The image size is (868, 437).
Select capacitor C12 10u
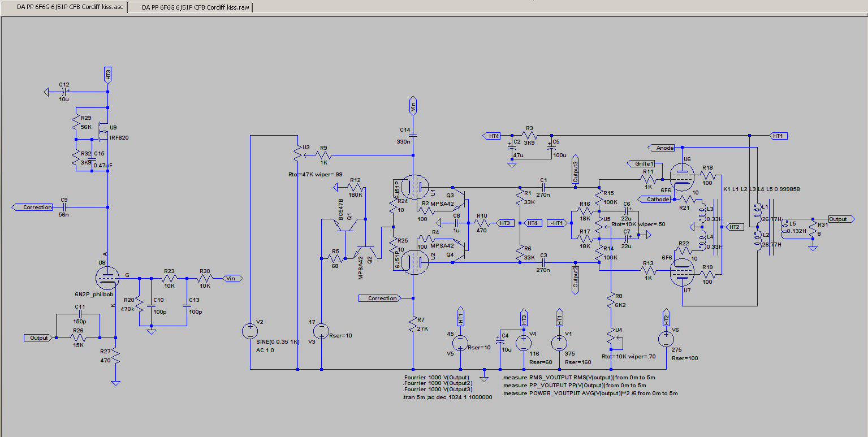click(64, 90)
